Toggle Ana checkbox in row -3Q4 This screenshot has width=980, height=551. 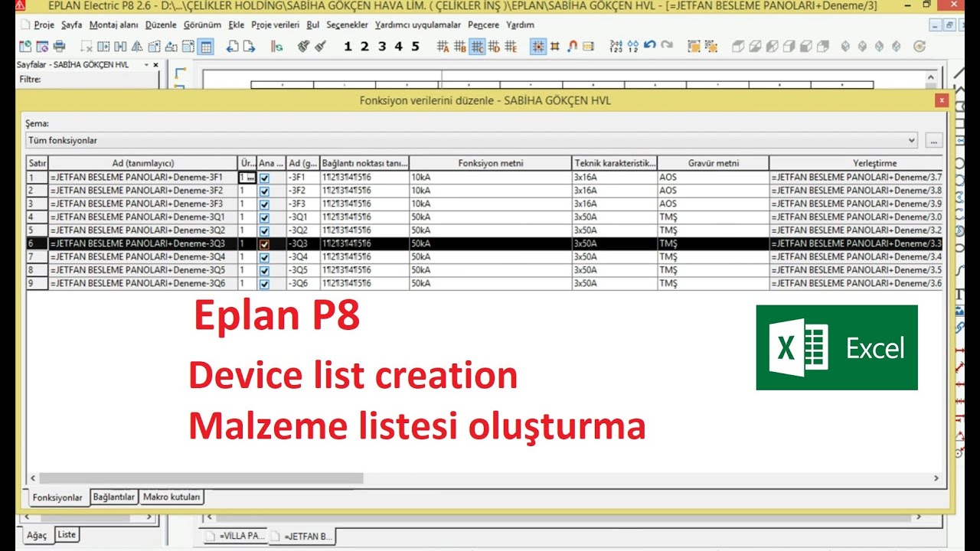tap(264, 257)
